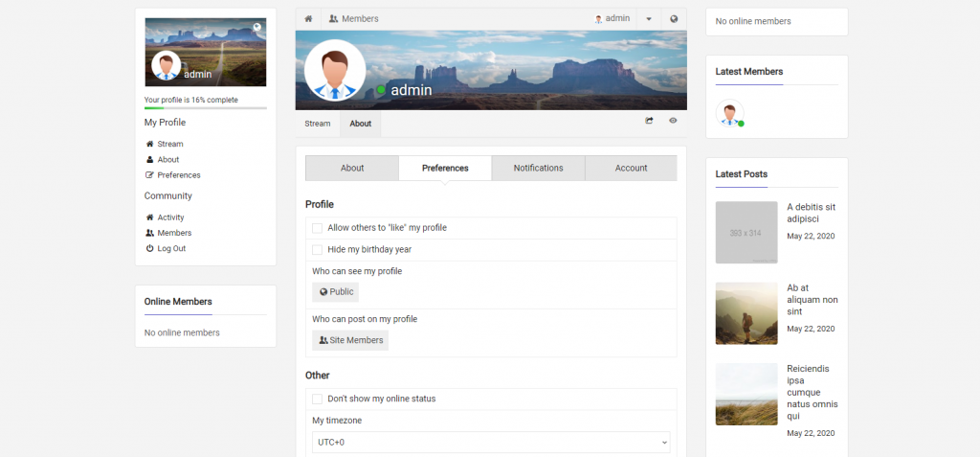
Task: Open Stream in My Profile sidebar
Action: click(170, 144)
